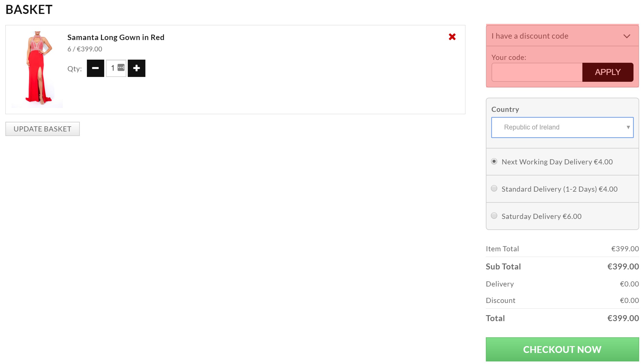Open the Country dropdown Republic of Ireland
The image size is (644, 364).
pos(562,127)
